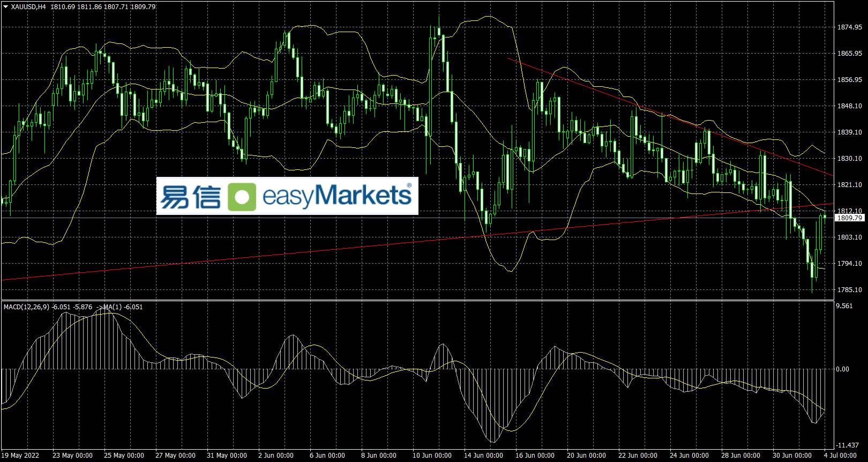Screen dimensions: 868x462
Task: Select the descending red trendline on chart
Action: (670, 116)
